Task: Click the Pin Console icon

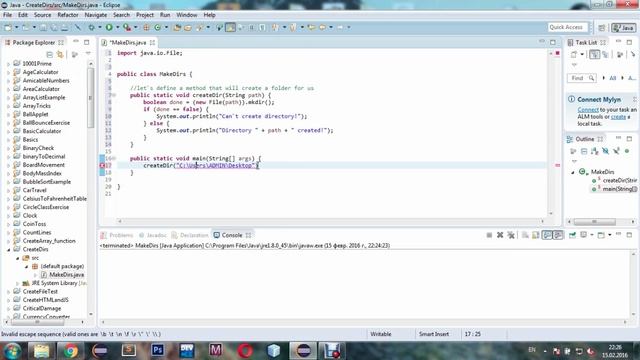Action: click(x=572, y=235)
